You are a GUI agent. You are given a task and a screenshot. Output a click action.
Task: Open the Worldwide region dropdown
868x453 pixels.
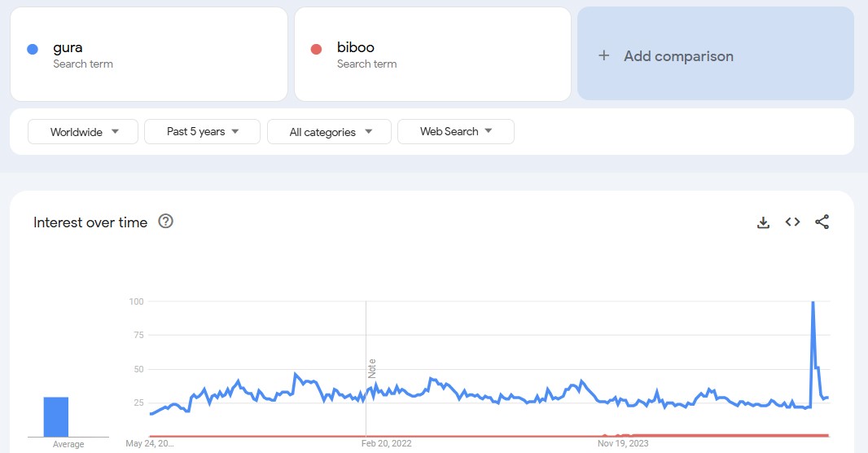pos(85,132)
